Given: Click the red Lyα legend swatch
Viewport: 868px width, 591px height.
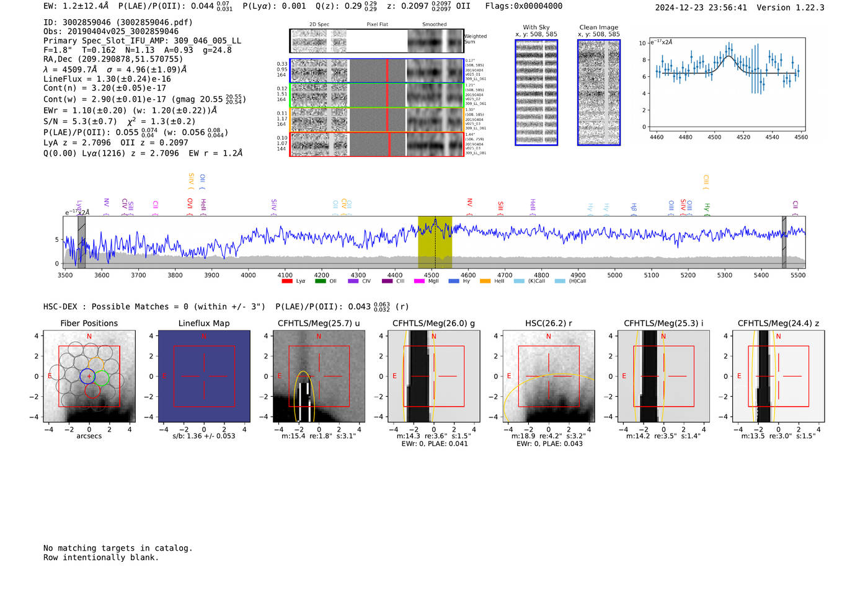Looking at the screenshot, I should [286, 281].
